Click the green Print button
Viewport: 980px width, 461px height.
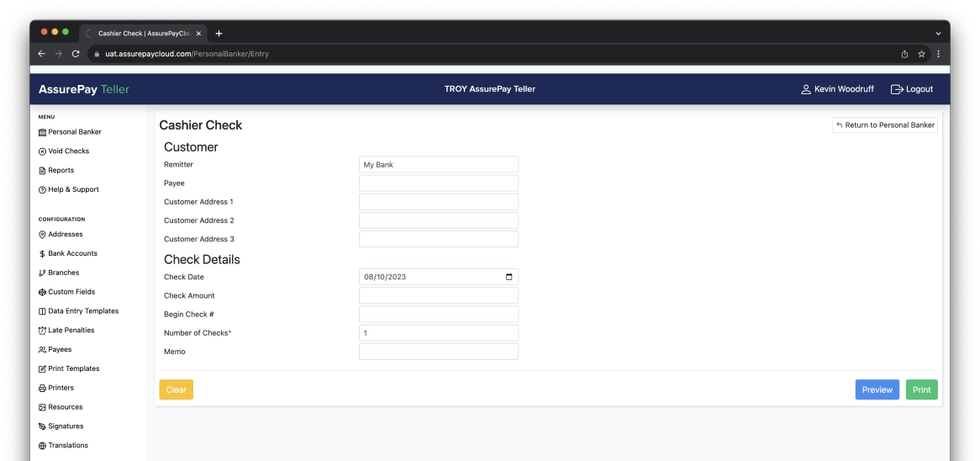point(922,389)
